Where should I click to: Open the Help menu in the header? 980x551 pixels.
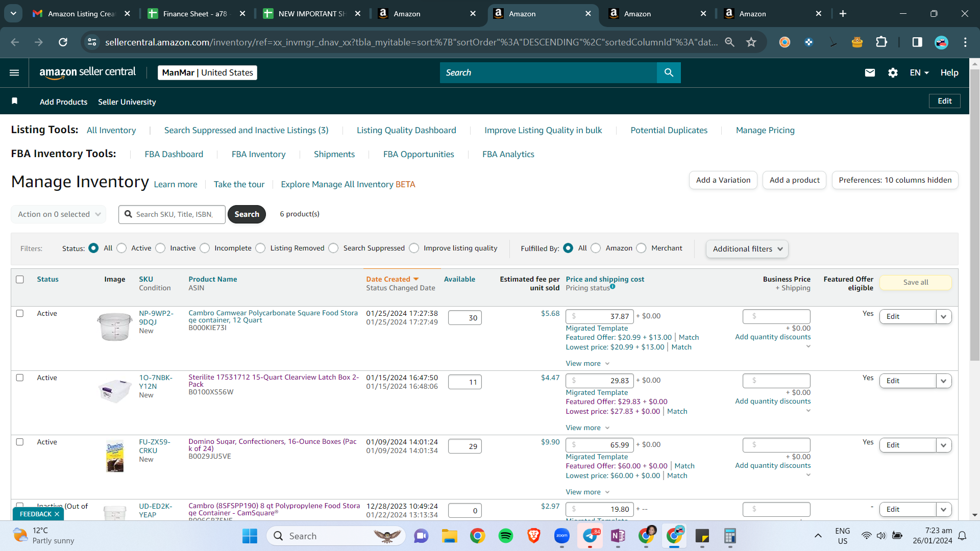(949, 72)
